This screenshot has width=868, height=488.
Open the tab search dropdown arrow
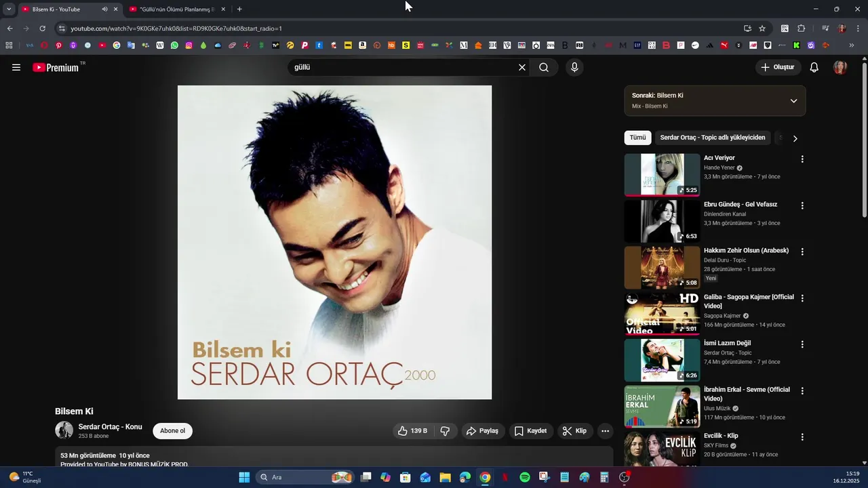point(9,9)
